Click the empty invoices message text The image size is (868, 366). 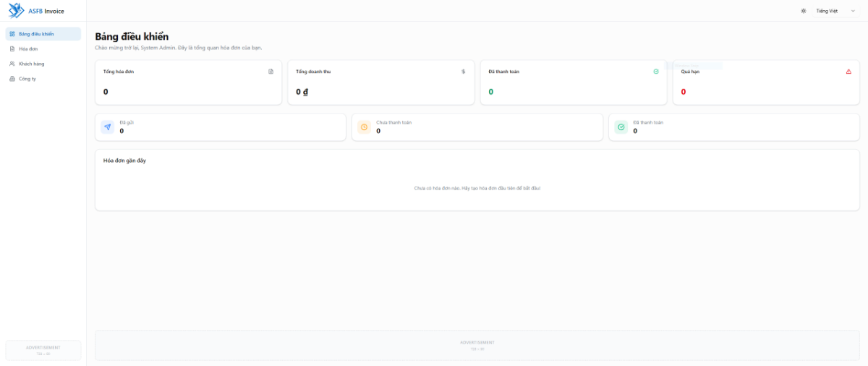(x=477, y=188)
